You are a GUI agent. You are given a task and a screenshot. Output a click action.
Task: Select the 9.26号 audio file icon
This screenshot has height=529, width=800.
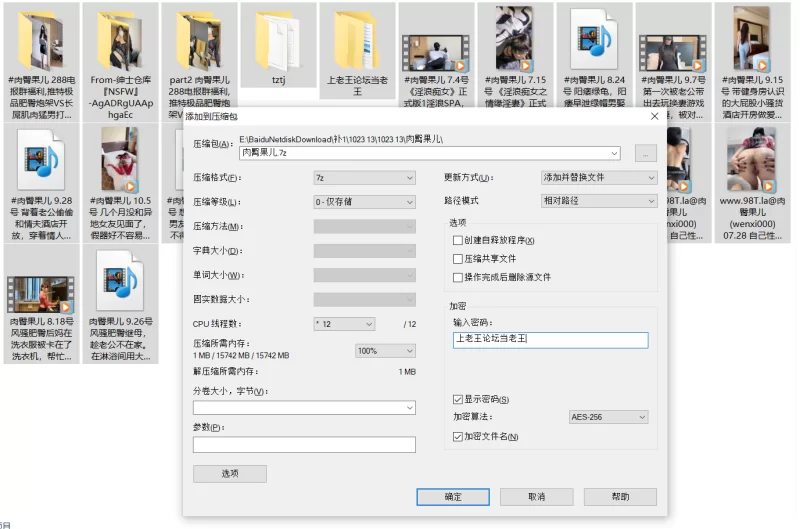120,280
